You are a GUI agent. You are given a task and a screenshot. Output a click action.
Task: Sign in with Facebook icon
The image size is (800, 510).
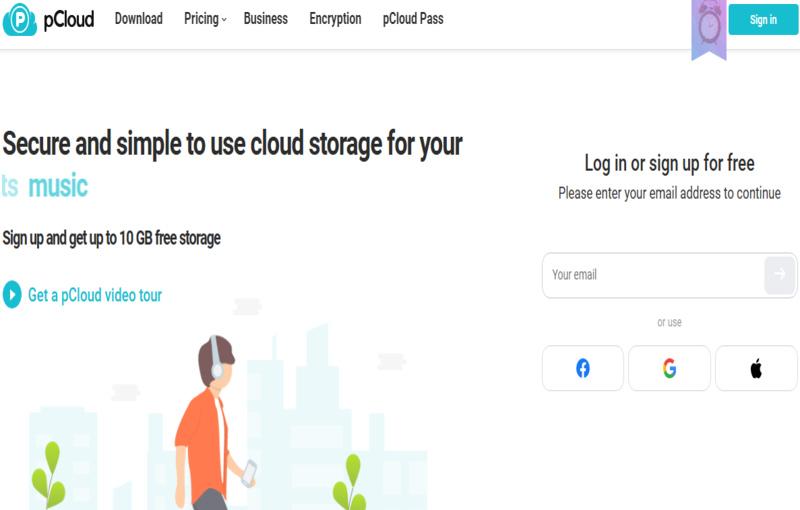tap(583, 368)
